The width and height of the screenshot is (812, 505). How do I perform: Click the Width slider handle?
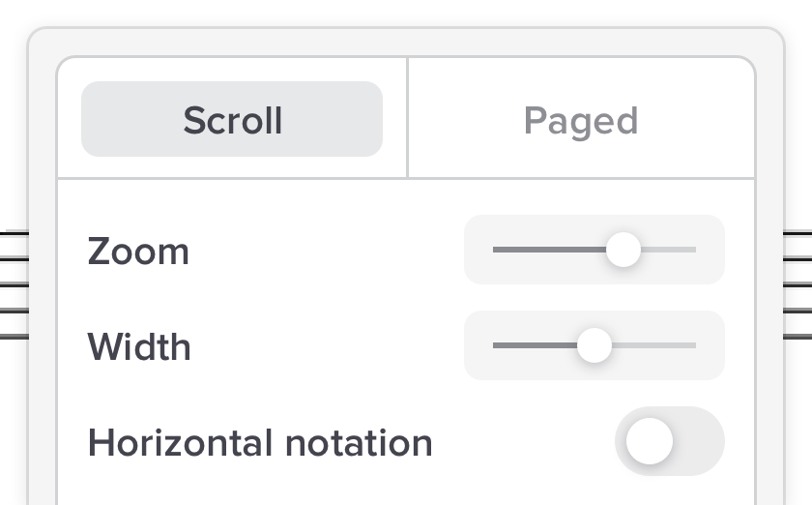coord(594,345)
